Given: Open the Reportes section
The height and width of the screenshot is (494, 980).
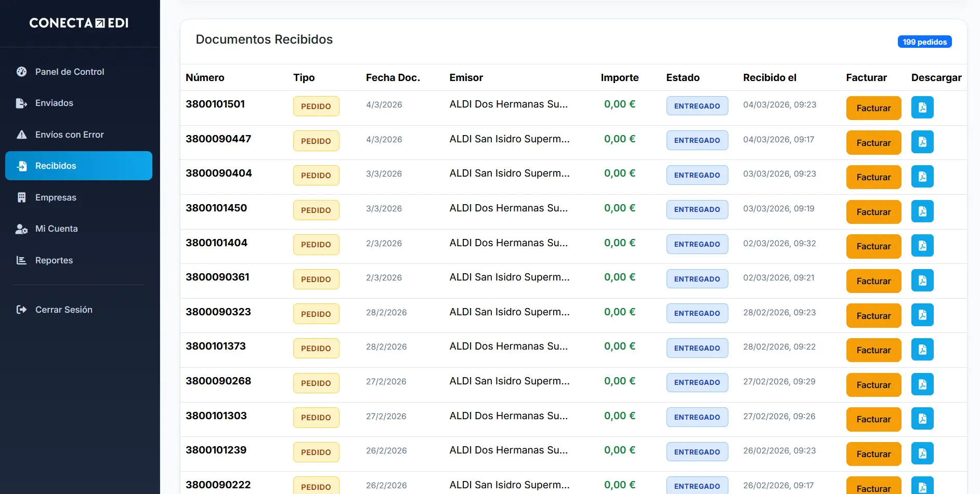Looking at the screenshot, I should 54,260.
